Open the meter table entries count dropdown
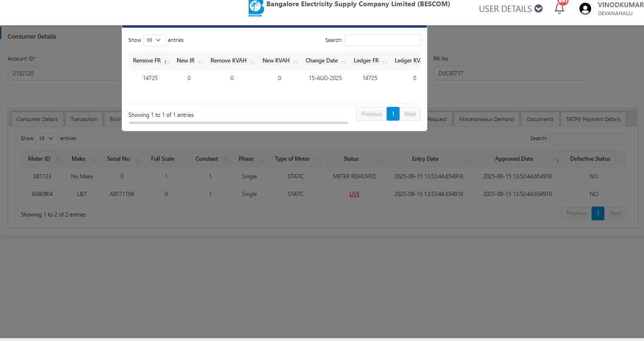 (47, 138)
